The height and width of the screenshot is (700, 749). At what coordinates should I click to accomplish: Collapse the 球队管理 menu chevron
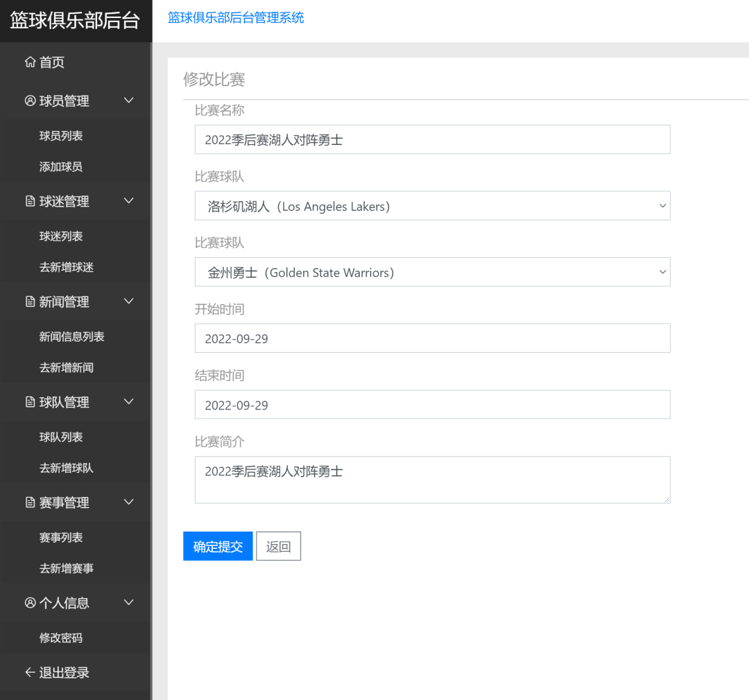128,401
